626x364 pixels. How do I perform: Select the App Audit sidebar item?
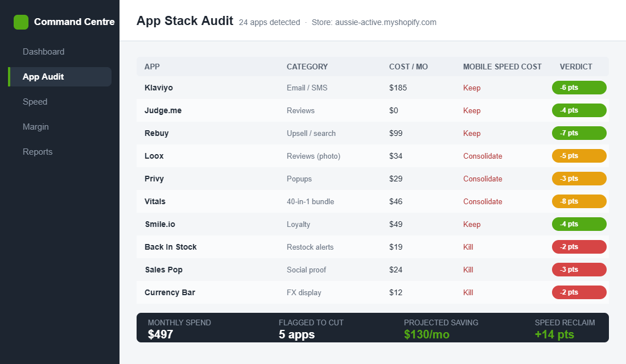pyautogui.click(x=60, y=77)
